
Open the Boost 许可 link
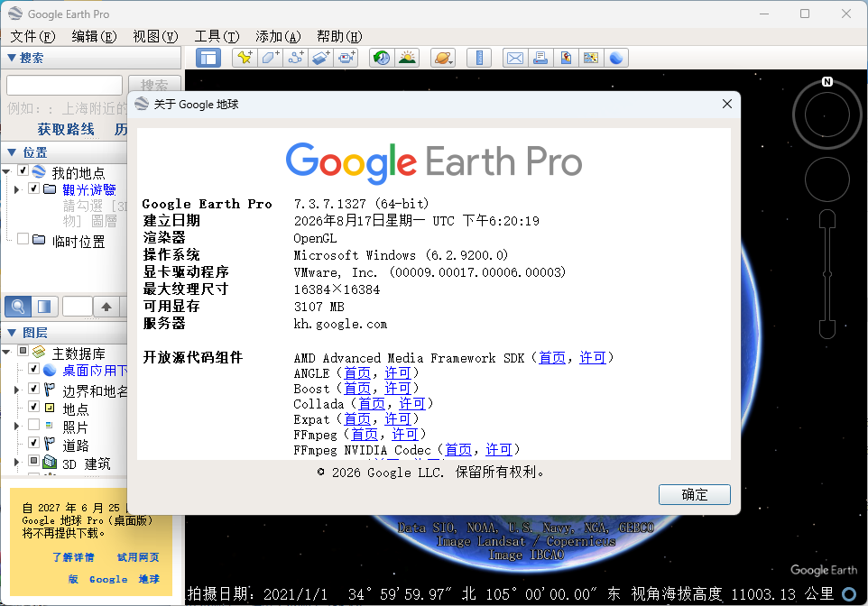tap(398, 389)
